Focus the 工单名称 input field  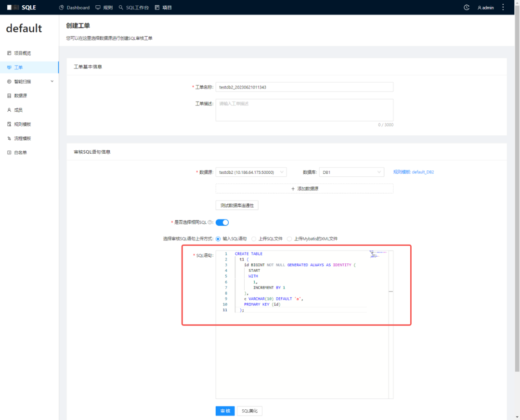click(x=304, y=87)
